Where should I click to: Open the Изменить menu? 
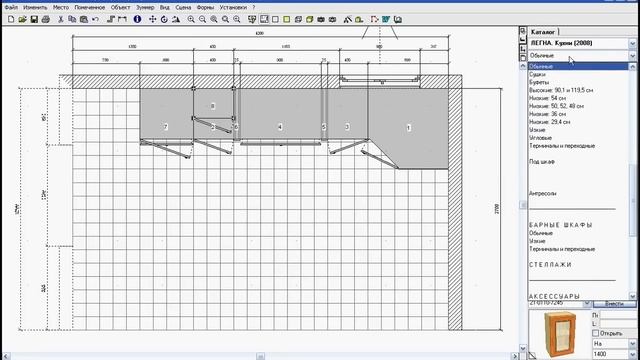[x=35, y=7]
